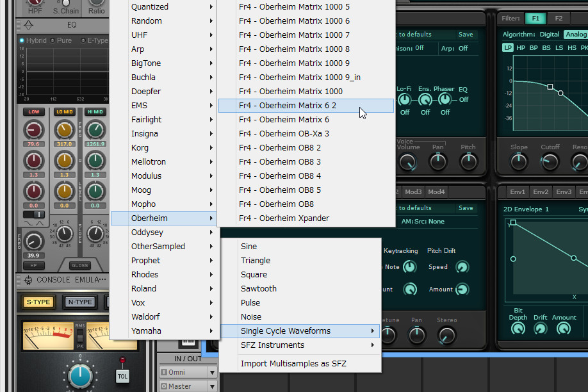Toggle the HP filter button
Image resolution: width=588 pixels, height=392 pixels.
[x=34, y=266]
